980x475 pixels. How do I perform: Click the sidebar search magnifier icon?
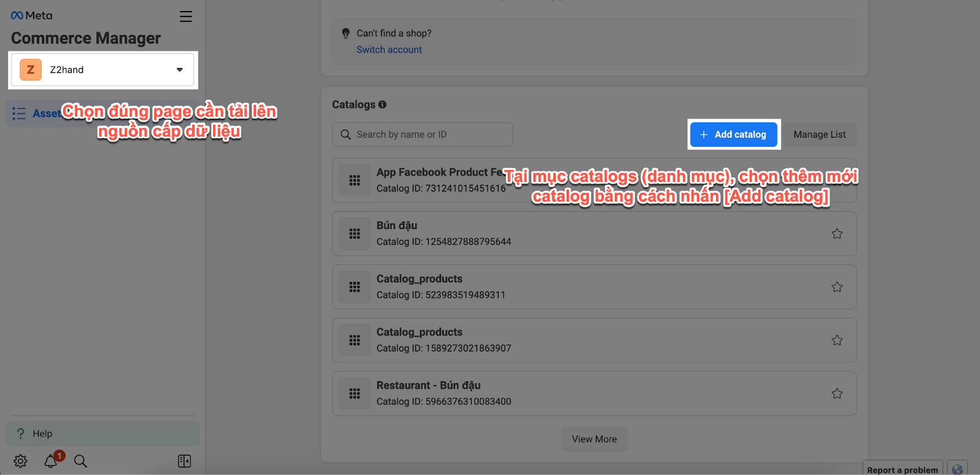point(80,461)
